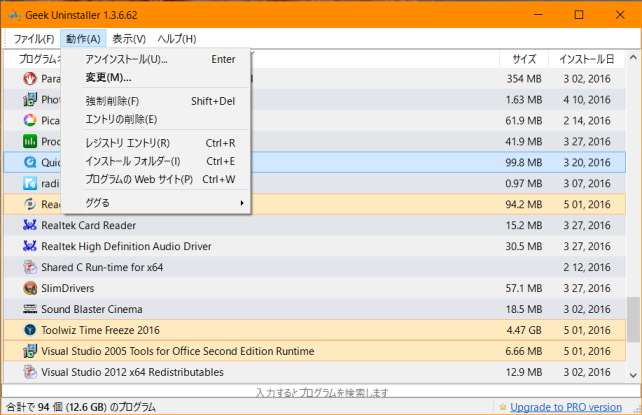The image size is (642, 415).
Task: Click scrollbar down arrow
Action: click(633, 375)
